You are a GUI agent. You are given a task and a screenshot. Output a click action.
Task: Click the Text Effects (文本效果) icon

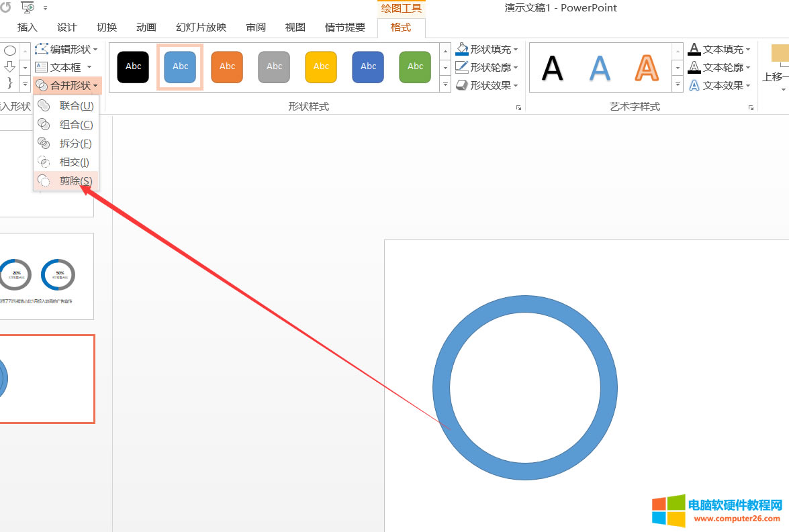tap(694, 85)
